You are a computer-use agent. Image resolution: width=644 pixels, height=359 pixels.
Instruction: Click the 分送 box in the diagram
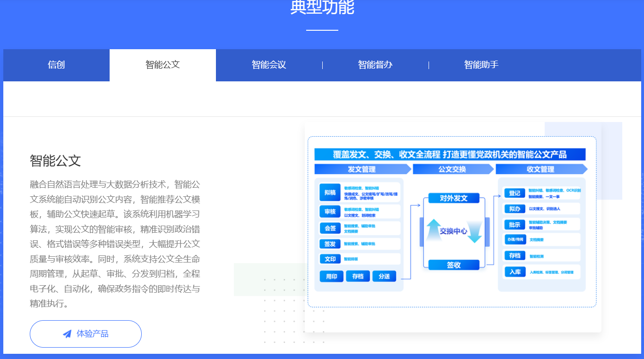point(384,276)
